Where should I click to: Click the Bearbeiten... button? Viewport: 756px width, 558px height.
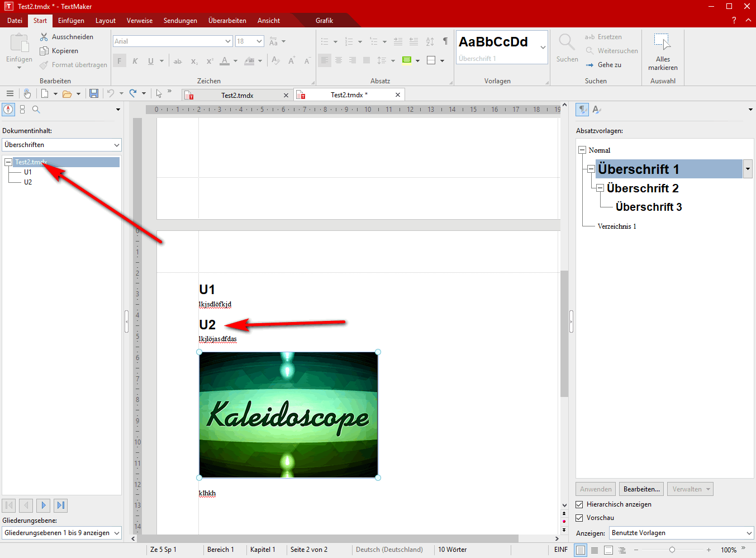point(641,489)
